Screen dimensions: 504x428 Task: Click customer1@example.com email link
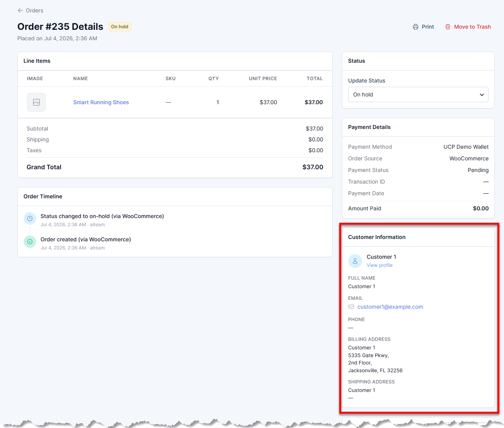390,307
